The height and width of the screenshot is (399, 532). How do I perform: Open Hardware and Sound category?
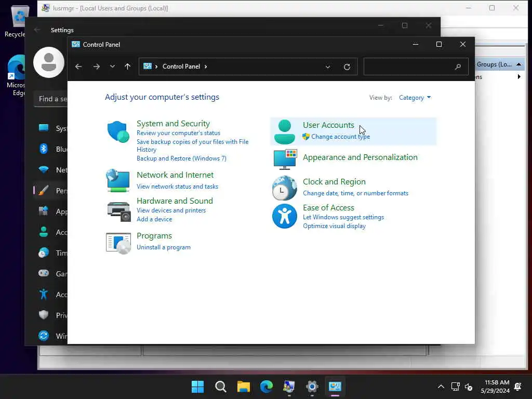click(175, 201)
